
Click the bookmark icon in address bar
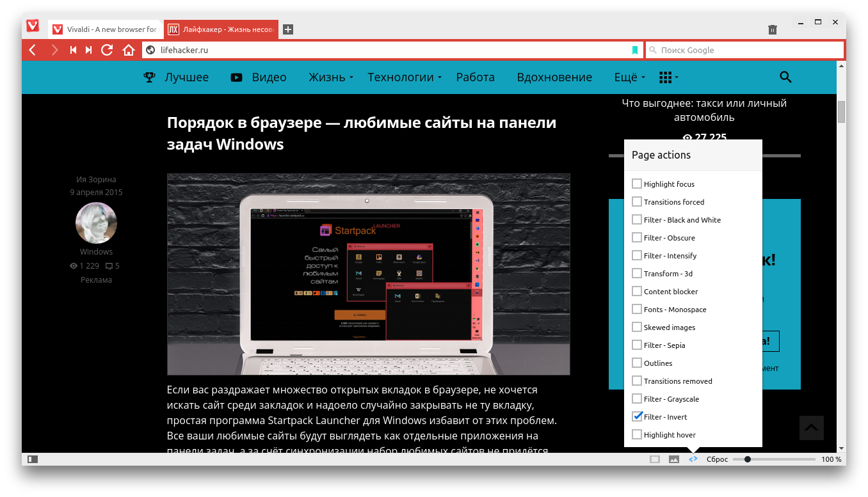(x=635, y=50)
